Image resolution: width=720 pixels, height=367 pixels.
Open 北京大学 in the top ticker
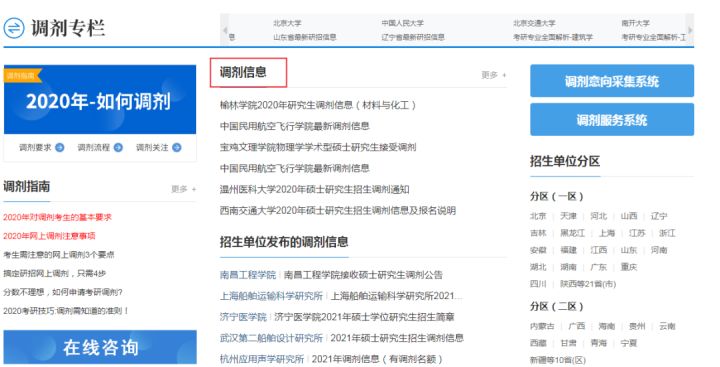pyautogui.click(x=287, y=23)
